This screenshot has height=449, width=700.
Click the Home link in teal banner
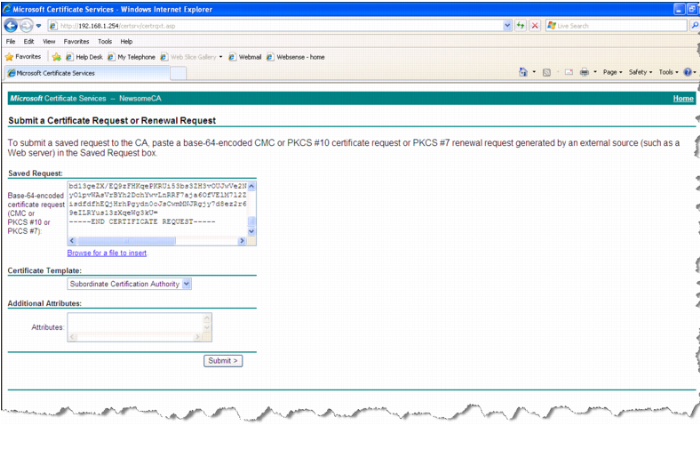(683, 98)
